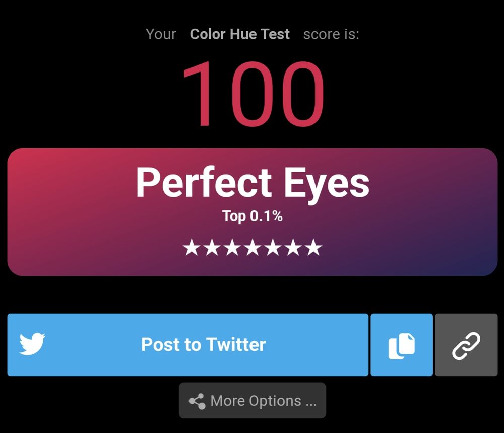Click the word 'Your' at the top
This screenshot has width=504, height=433.
click(161, 34)
